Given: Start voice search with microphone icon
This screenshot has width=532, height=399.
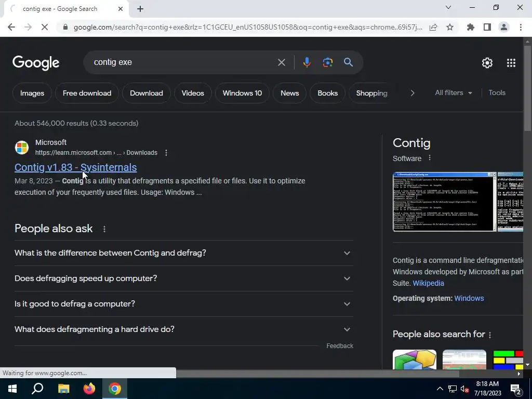Looking at the screenshot, I should tap(307, 62).
